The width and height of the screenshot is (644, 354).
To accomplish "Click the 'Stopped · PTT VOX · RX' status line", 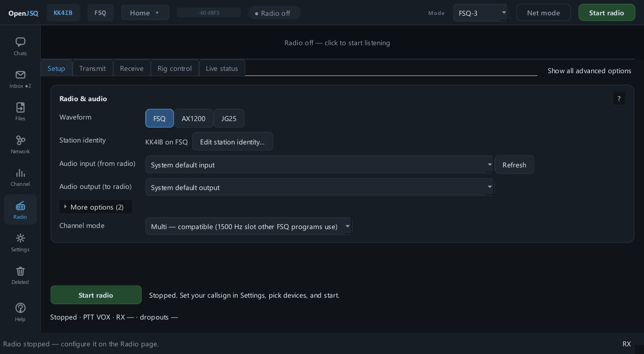I will tap(114, 317).
